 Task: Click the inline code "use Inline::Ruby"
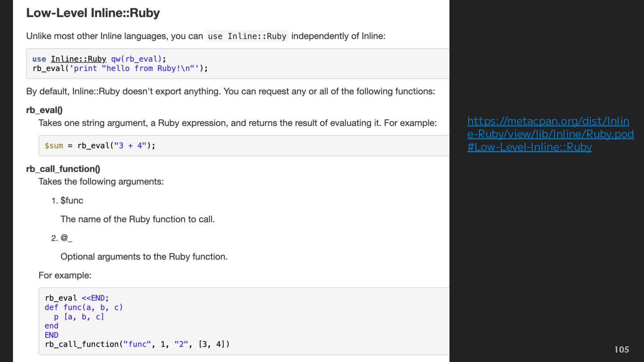pos(247,36)
